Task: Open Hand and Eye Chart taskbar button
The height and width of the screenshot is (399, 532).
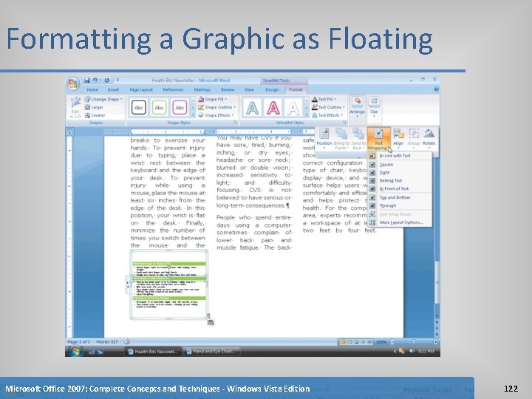Action: pyautogui.click(x=211, y=352)
